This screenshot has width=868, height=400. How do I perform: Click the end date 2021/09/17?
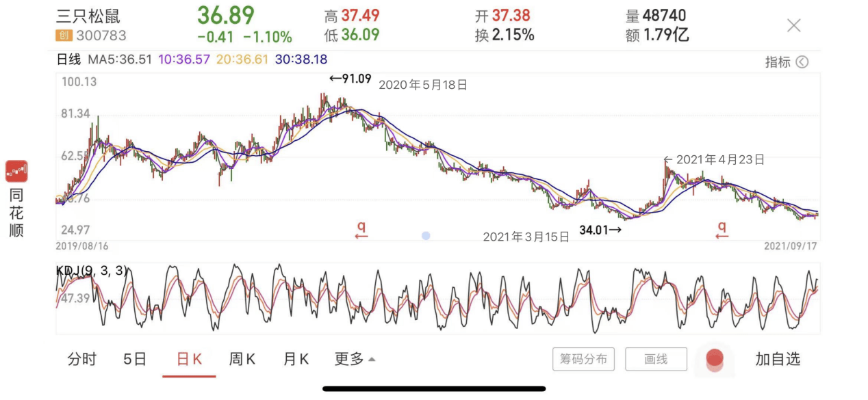coord(791,245)
